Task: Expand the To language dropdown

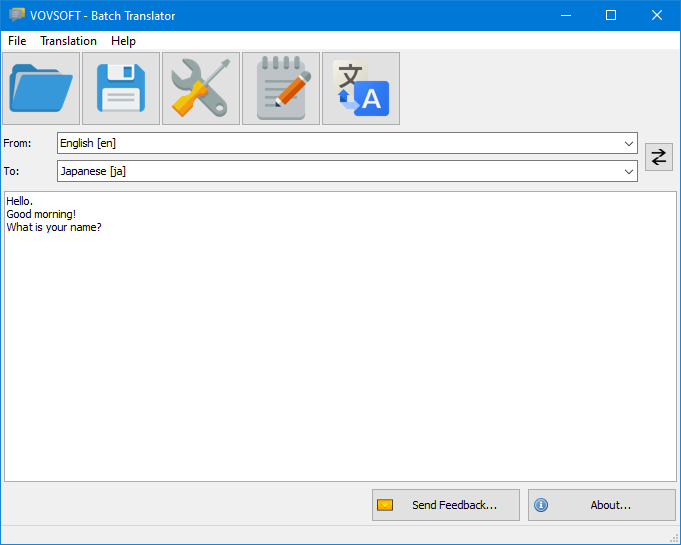Action: (x=628, y=171)
